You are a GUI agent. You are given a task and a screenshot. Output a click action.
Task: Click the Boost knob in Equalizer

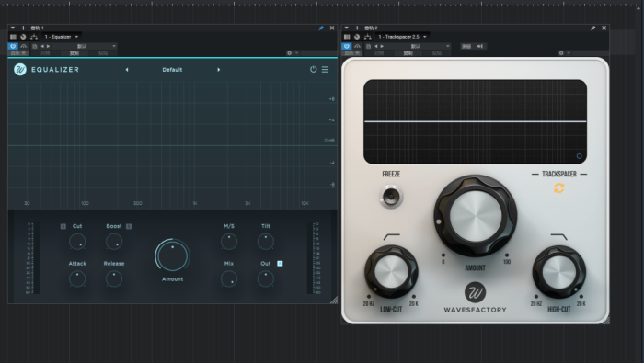(x=114, y=242)
